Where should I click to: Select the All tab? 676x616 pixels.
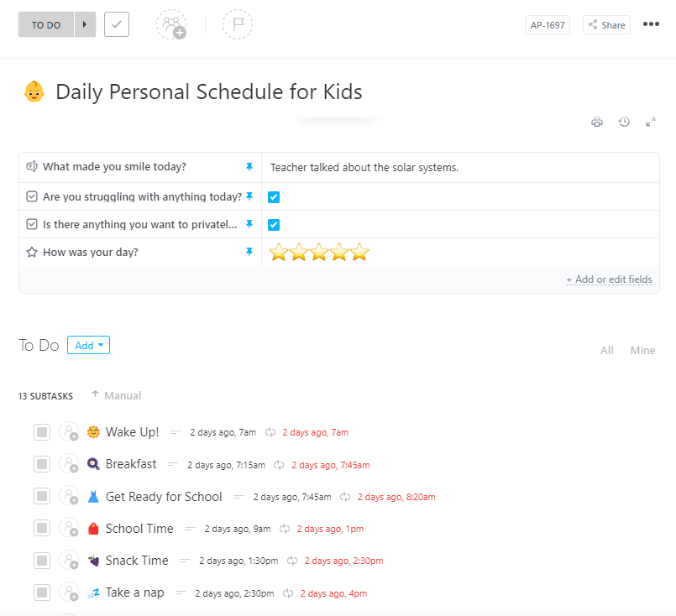pyautogui.click(x=606, y=350)
